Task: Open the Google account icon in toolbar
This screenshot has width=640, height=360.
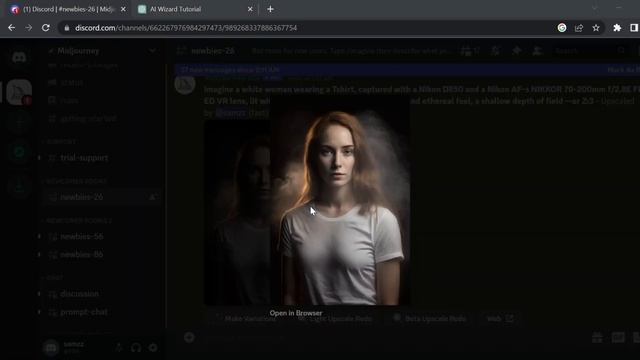Action: [562, 28]
